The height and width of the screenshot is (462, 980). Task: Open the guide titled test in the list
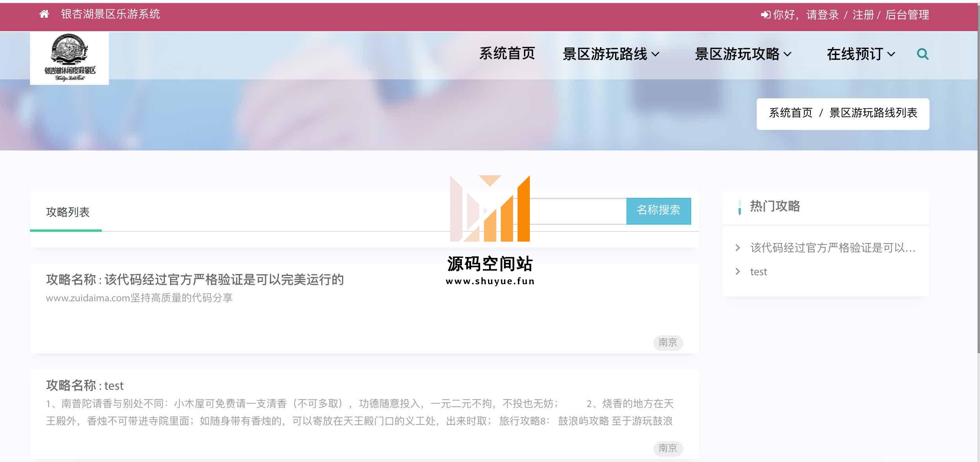pos(114,385)
